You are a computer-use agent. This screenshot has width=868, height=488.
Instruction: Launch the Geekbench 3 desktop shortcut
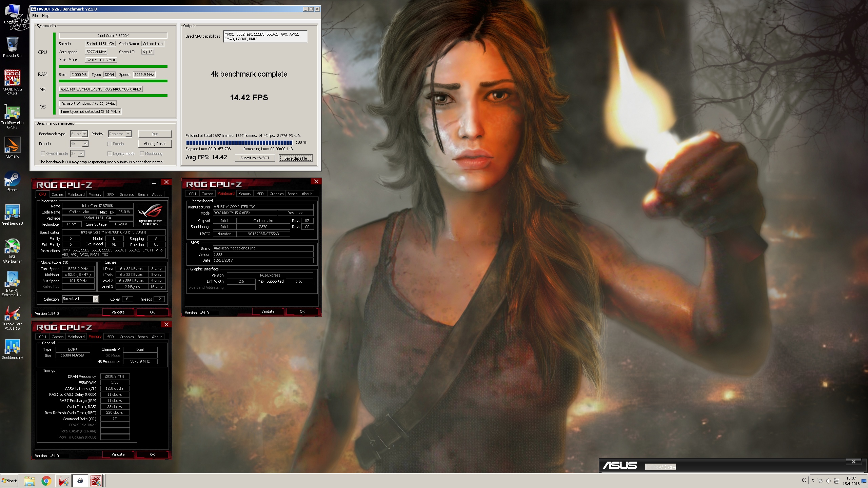click(x=12, y=215)
